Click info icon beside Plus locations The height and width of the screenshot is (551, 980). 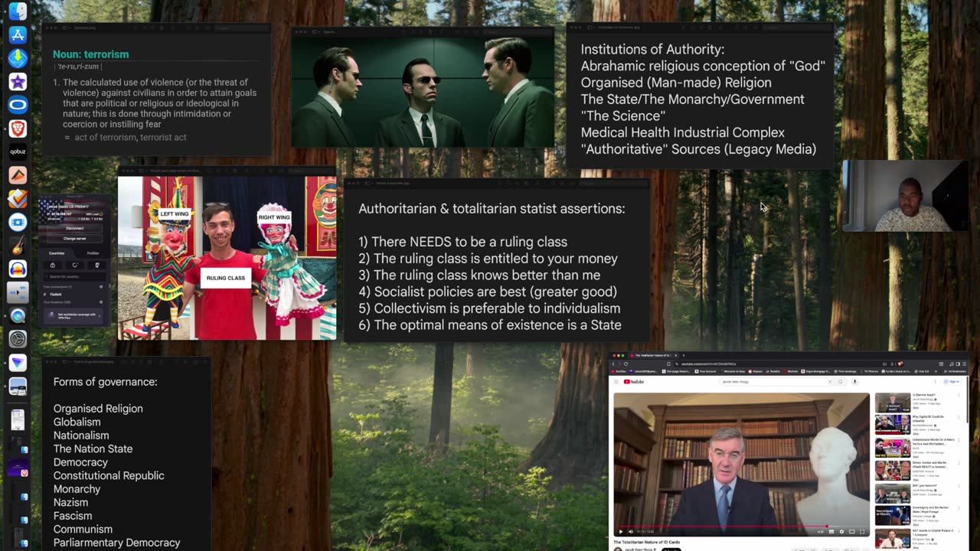click(101, 302)
